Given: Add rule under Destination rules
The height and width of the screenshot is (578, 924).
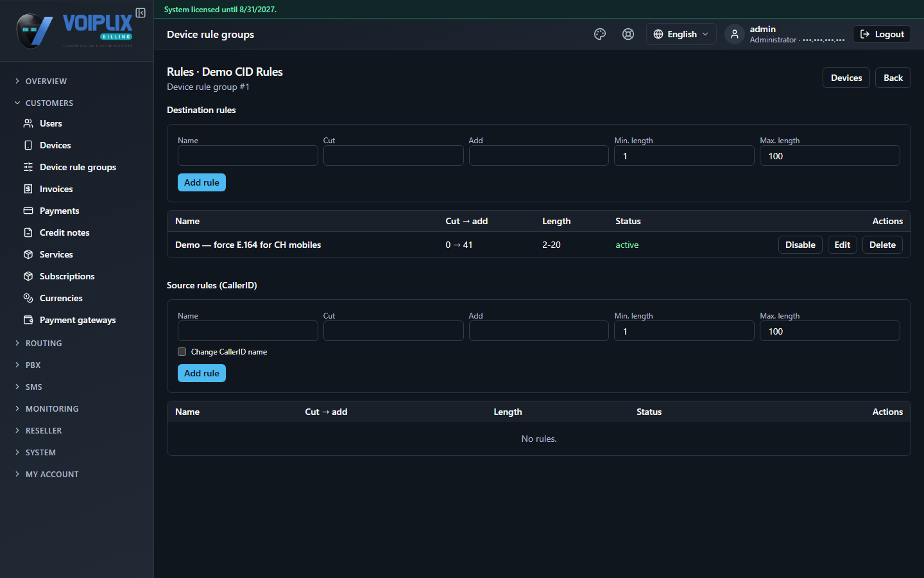Looking at the screenshot, I should [201, 182].
